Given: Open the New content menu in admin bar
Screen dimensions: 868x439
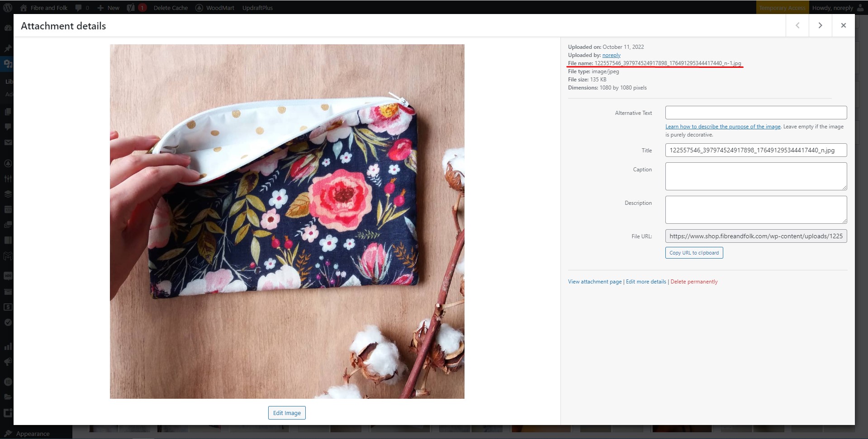Looking at the screenshot, I should [x=109, y=8].
